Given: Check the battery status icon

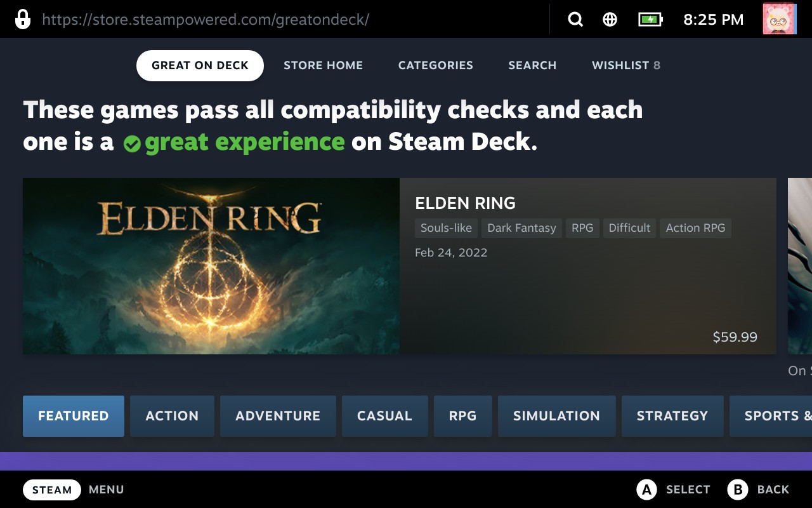Looking at the screenshot, I should pyautogui.click(x=650, y=20).
